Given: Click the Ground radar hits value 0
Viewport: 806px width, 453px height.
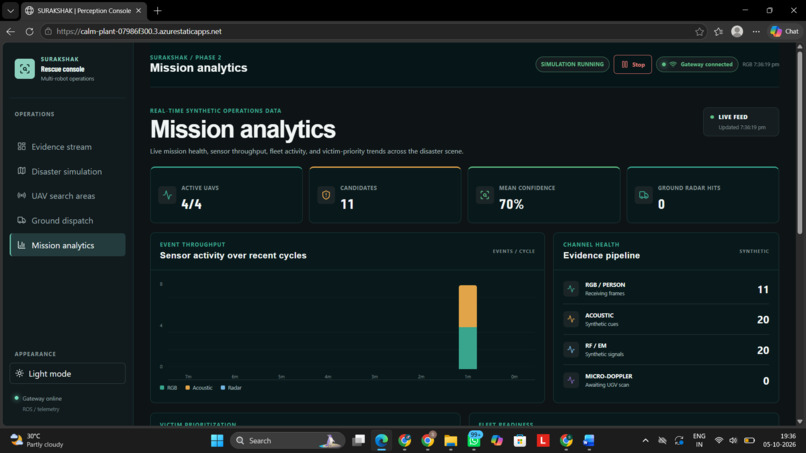Looking at the screenshot, I should pyautogui.click(x=661, y=204).
